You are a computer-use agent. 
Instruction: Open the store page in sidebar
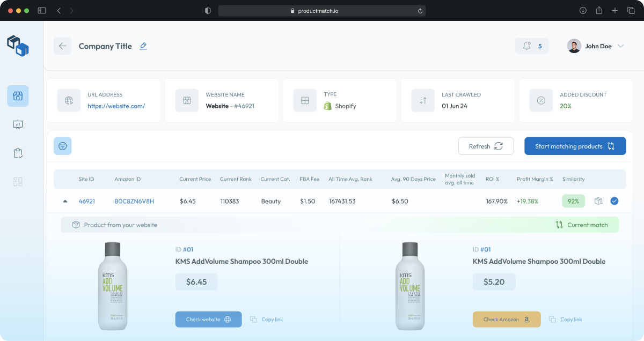click(18, 96)
